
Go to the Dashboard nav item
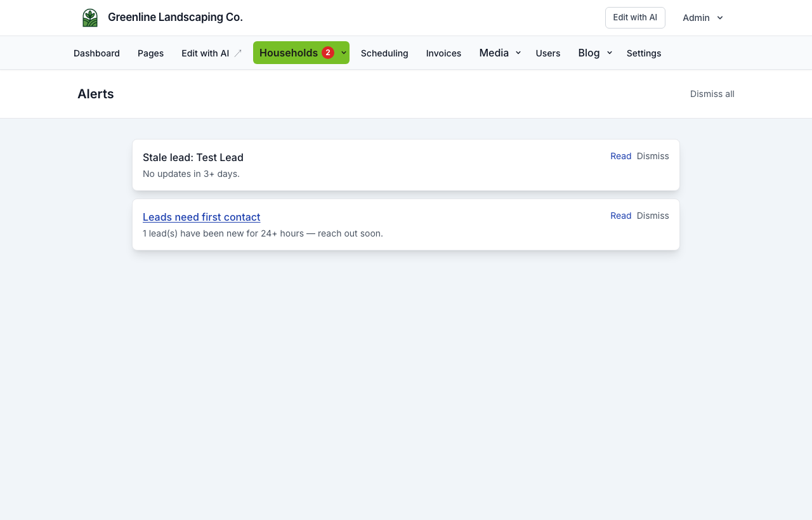point(96,53)
